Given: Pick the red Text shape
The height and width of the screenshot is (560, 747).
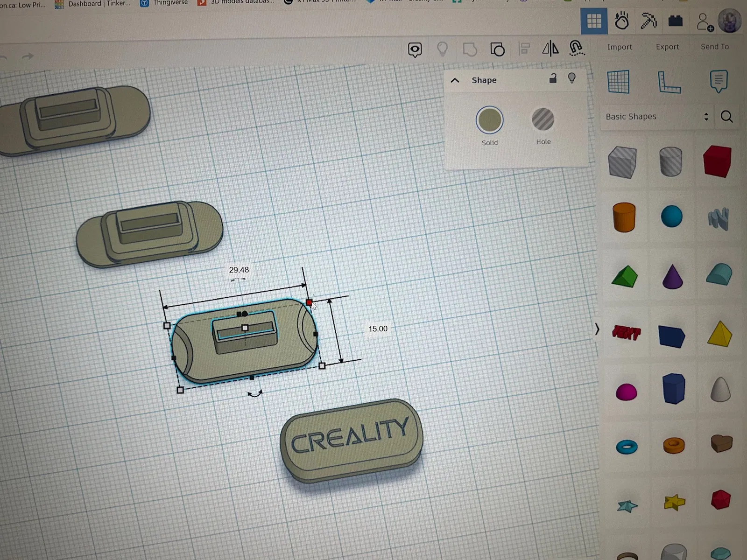Looking at the screenshot, I should (x=626, y=332).
